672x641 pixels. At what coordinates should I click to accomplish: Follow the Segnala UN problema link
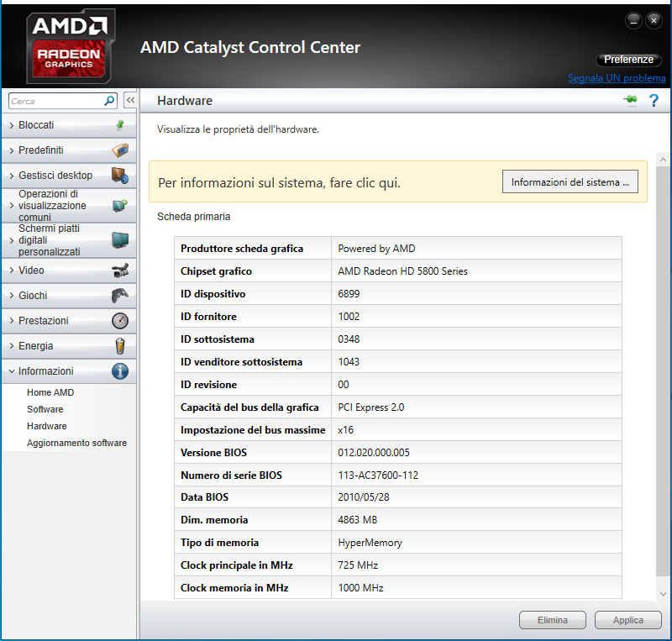(x=617, y=78)
